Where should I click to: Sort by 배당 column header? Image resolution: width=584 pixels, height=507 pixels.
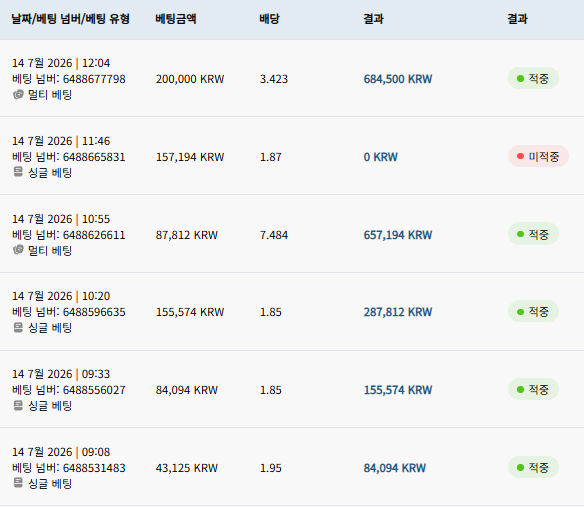coord(269,19)
